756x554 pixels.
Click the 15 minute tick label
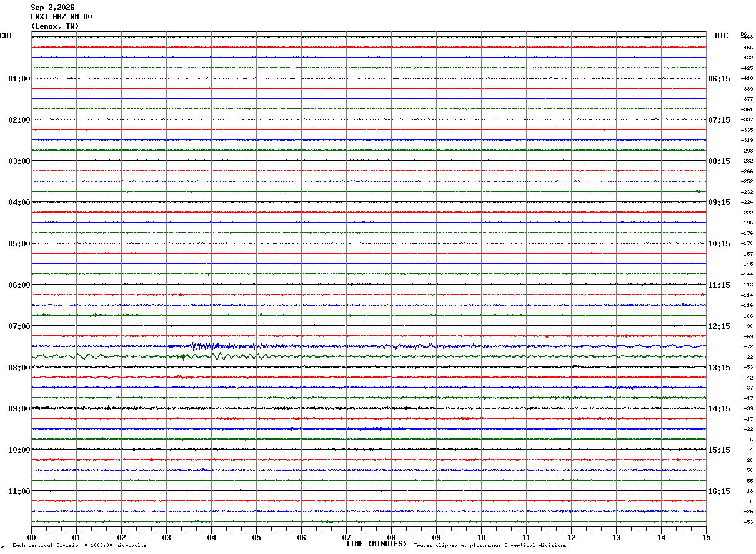(x=706, y=537)
